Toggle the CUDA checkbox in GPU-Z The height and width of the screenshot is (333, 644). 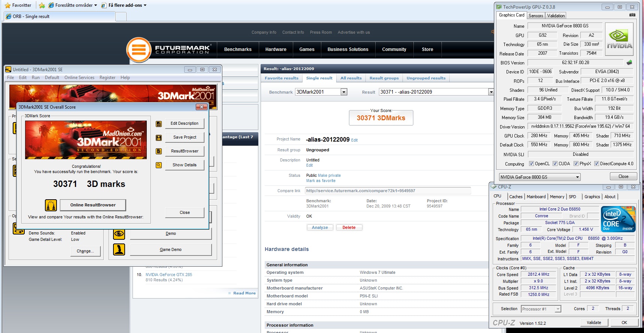click(555, 164)
